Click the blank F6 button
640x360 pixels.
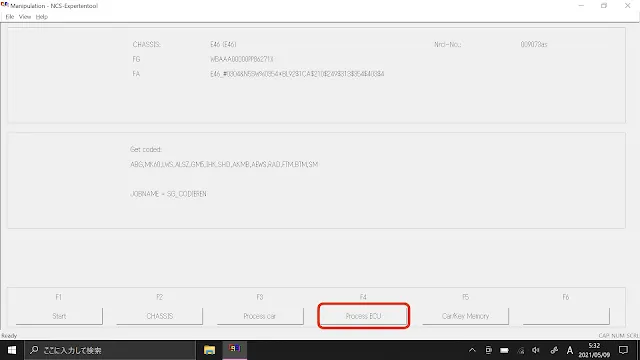click(566, 316)
